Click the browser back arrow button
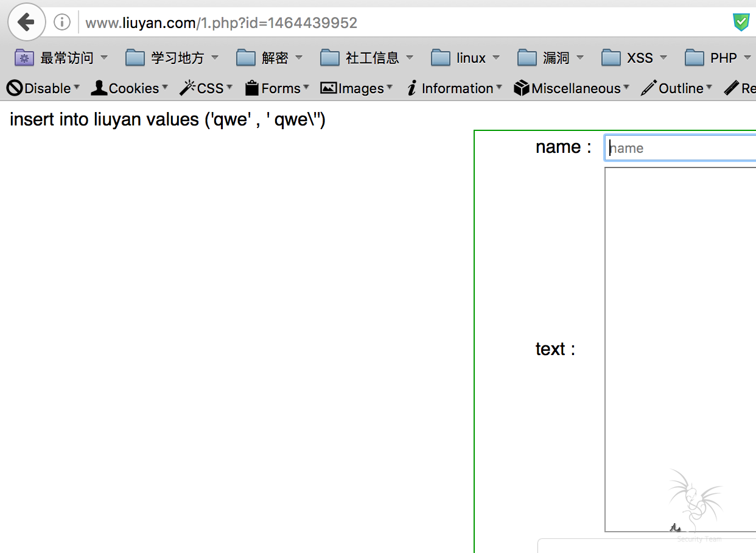 click(x=26, y=23)
